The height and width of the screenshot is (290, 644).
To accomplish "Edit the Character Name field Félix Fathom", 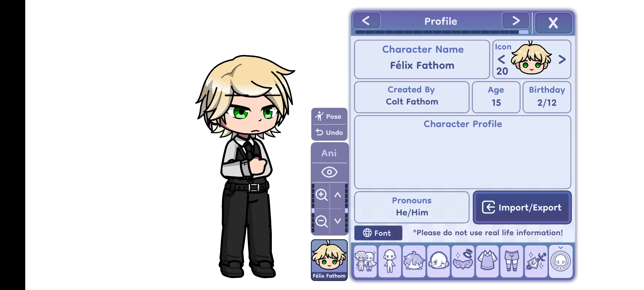I will click(x=422, y=59).
